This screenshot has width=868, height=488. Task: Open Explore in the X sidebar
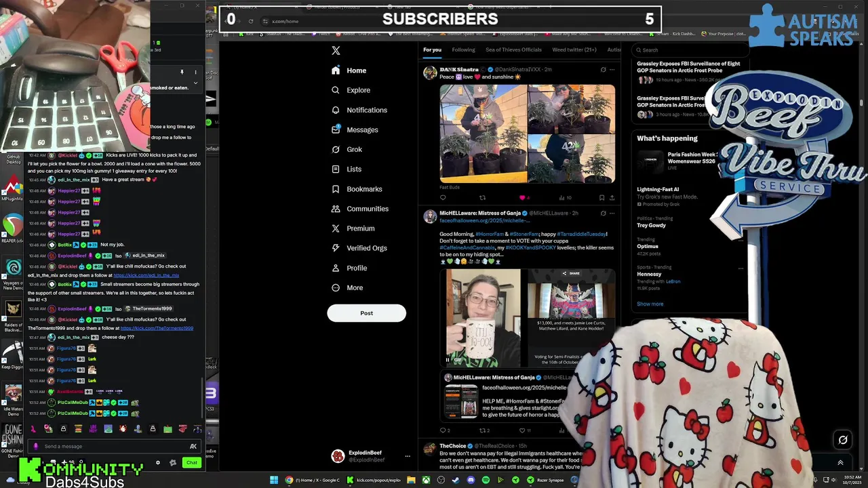click(x=351, y=90)
